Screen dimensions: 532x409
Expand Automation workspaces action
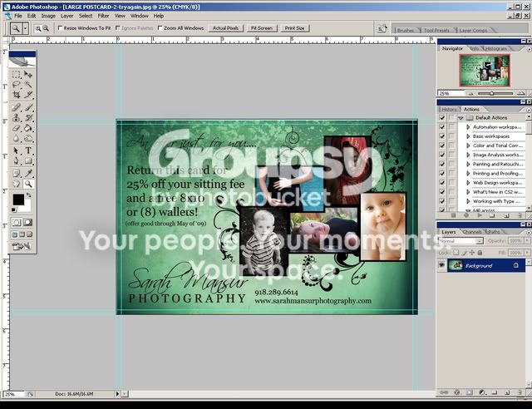point(468,127)
